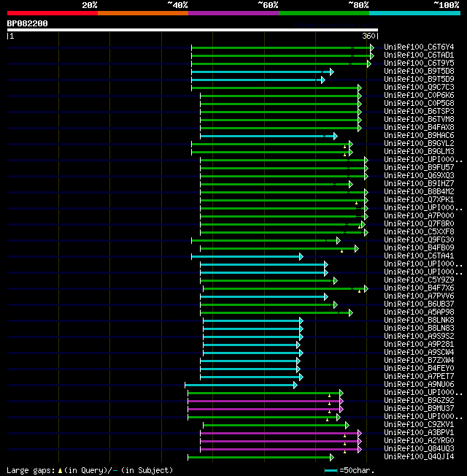Click the purple alignment bar of UniRef100_B9GZ92
The image size is (467, 476).
click(x=266, y=402)
